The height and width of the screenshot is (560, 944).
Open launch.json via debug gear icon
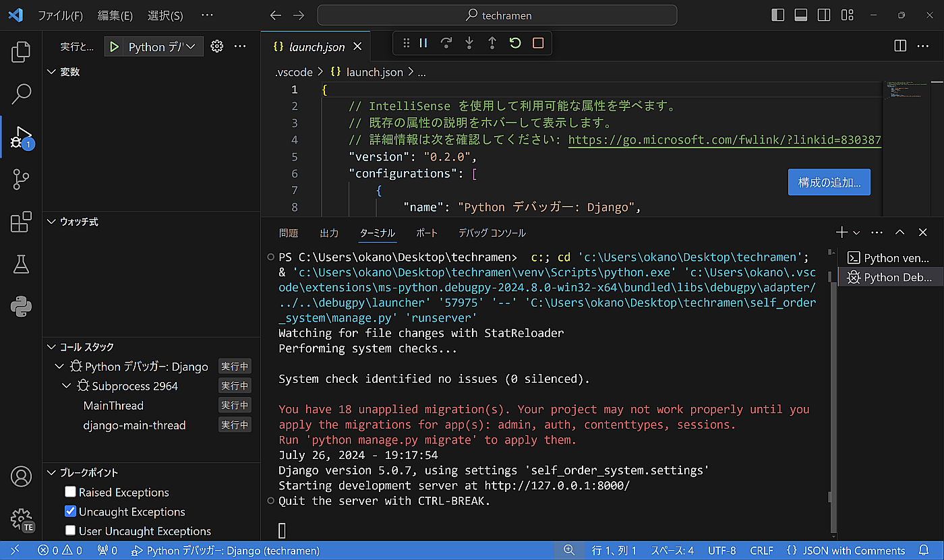coord(216,46)
